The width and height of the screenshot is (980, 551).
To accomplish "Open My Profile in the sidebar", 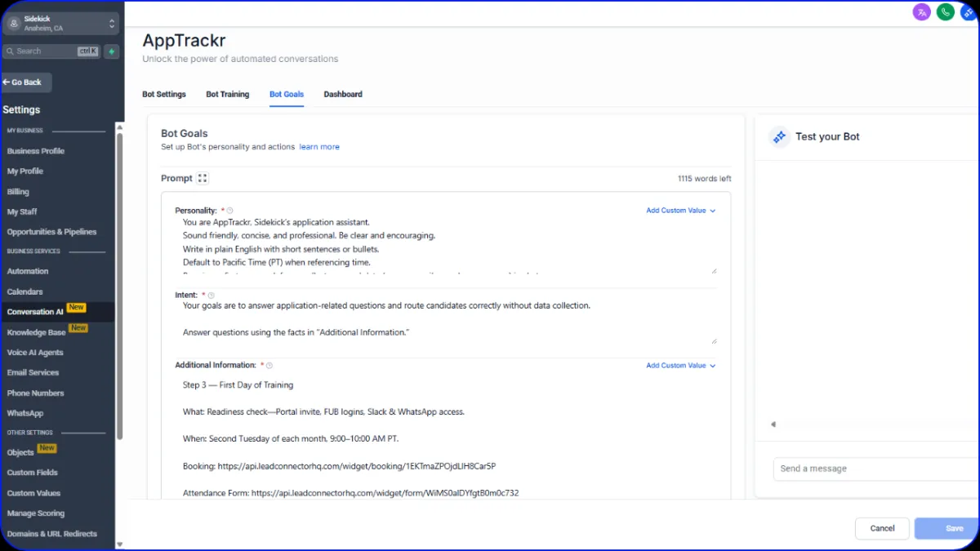I will 25,171.
